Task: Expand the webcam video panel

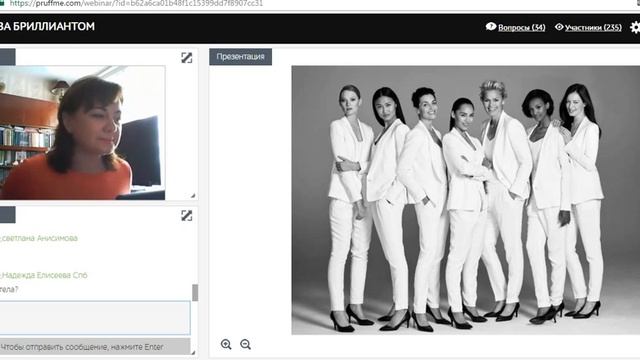Action: coord(187,58)
